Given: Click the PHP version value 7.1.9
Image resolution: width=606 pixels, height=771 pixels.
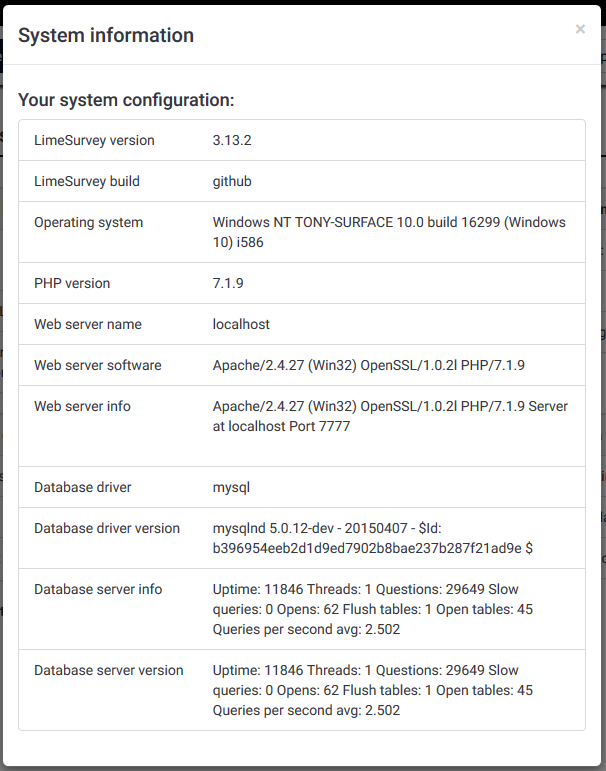Looking at the screenshot, I should [228, 284].
